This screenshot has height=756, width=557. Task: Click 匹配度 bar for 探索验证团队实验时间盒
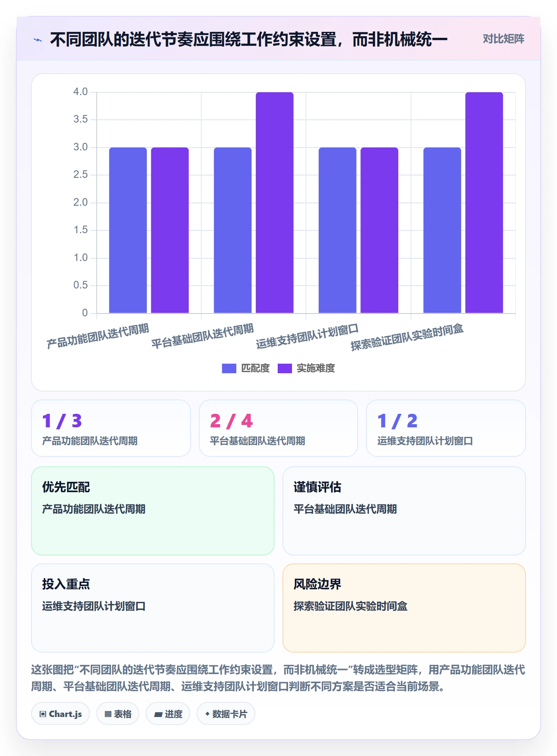coord(442,230)
